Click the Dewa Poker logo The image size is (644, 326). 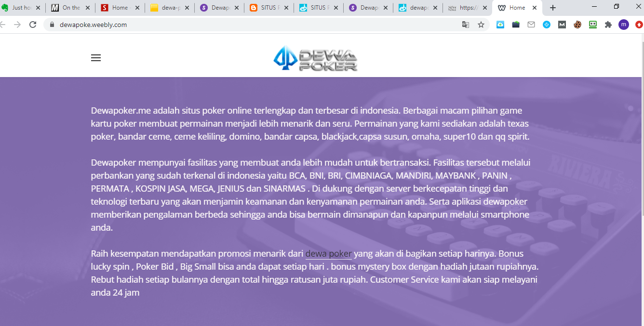coord(315,59)
